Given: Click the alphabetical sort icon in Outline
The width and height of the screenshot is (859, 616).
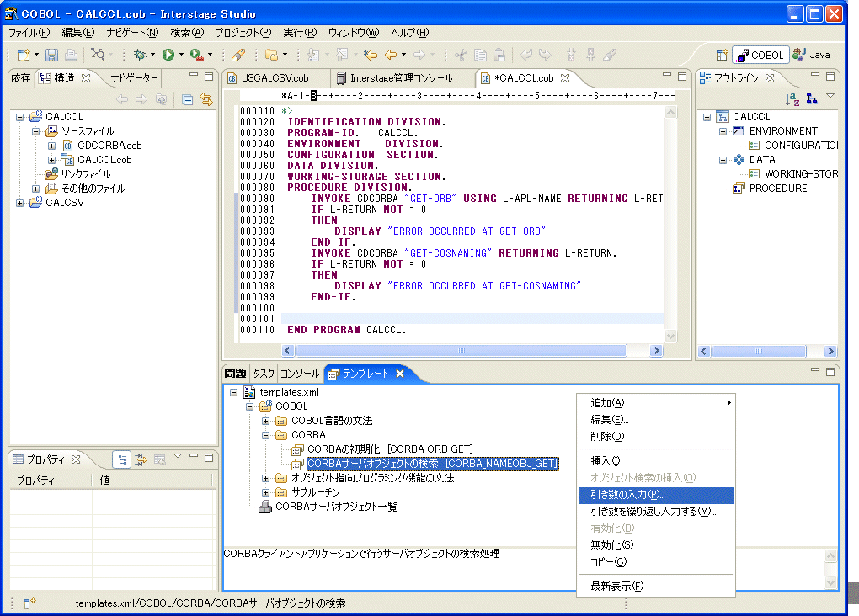Looking at the screenshot, I should pos(792,99).
